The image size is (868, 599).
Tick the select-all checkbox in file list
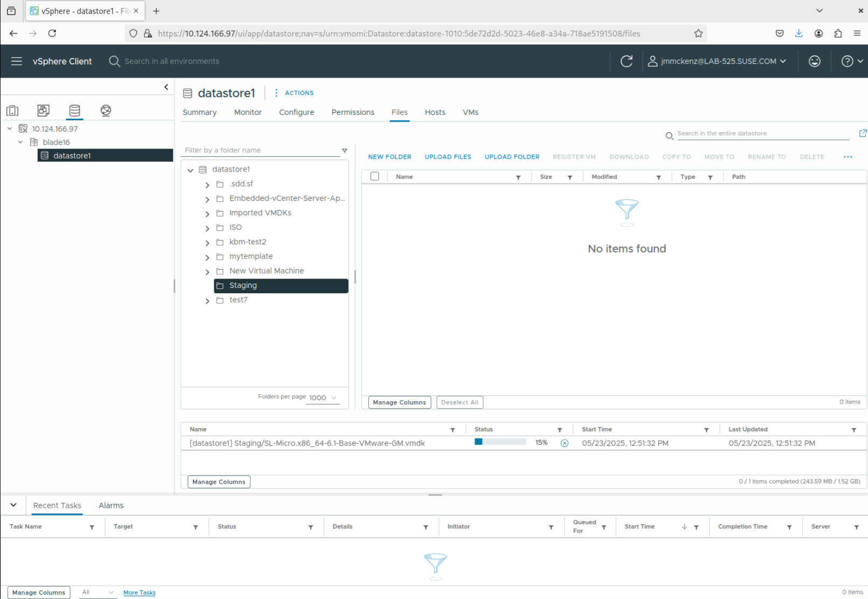pos(375,177)
